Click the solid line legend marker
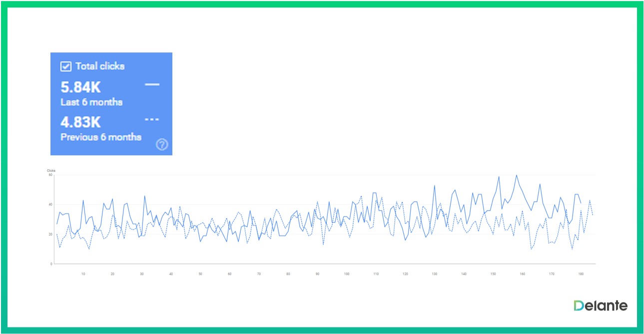Viewport: 644px width, 334px height. pyautogui.click(x=152, y=84)
